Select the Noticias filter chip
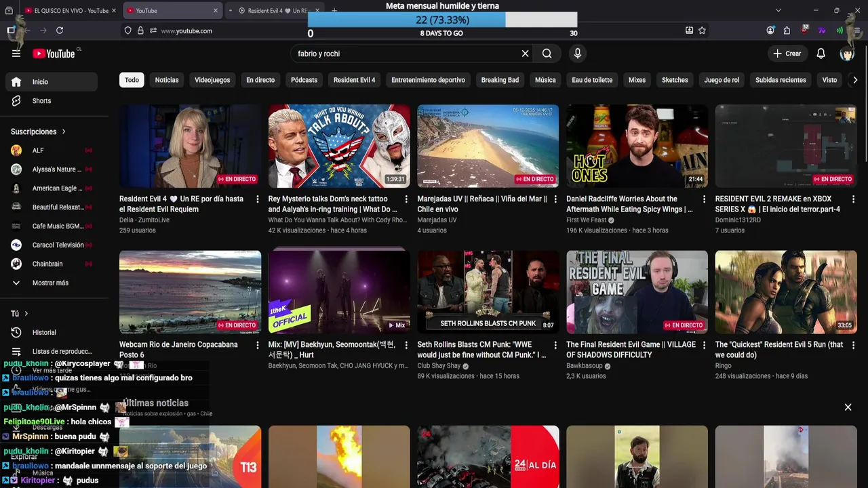 tap(167, 80)
